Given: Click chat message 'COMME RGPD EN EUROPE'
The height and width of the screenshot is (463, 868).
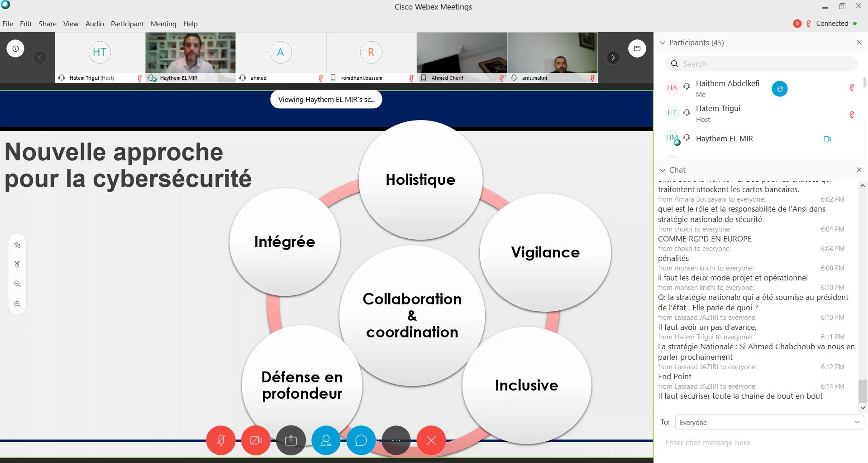Looking at the screenshot, I should [x=705, y=239].
